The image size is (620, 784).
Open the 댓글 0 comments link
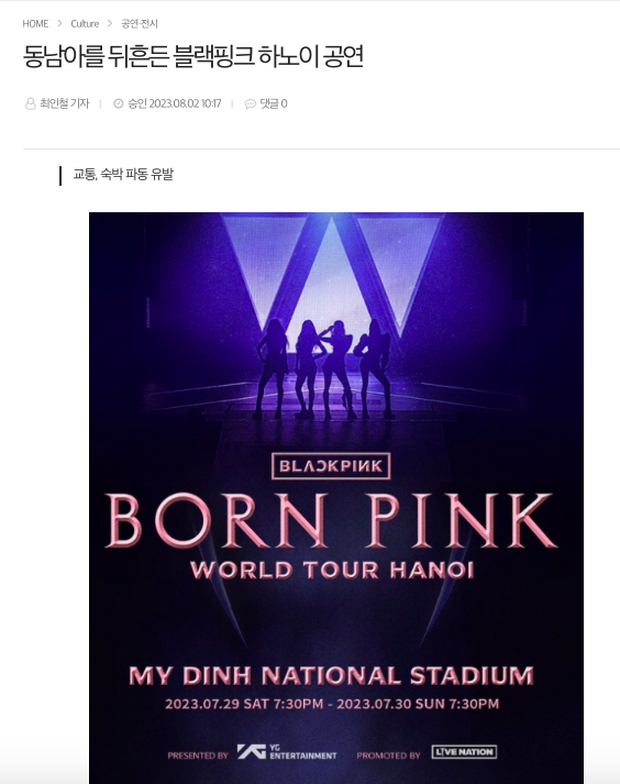pos(273,104)
